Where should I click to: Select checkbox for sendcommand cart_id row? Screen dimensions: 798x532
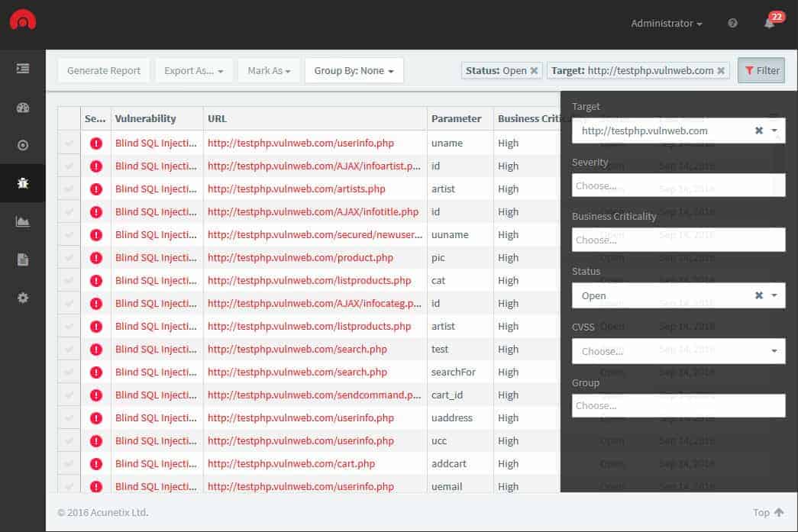69,395
